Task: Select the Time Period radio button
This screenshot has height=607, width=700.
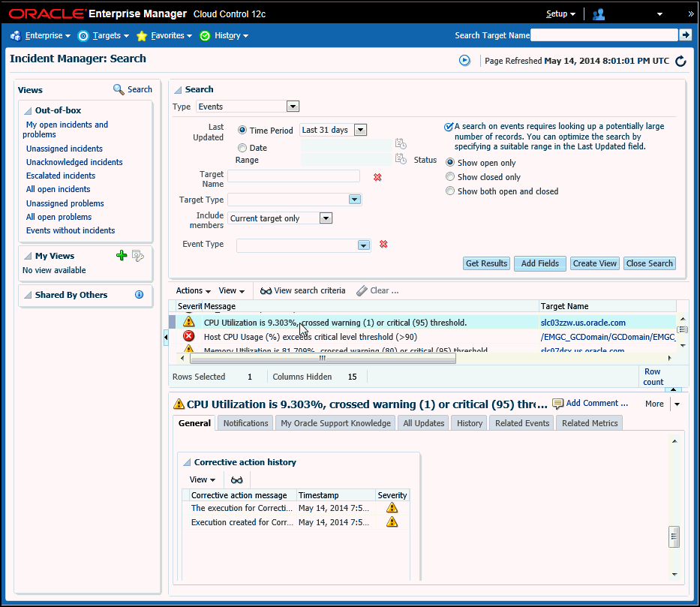Action: click(242, 130)
